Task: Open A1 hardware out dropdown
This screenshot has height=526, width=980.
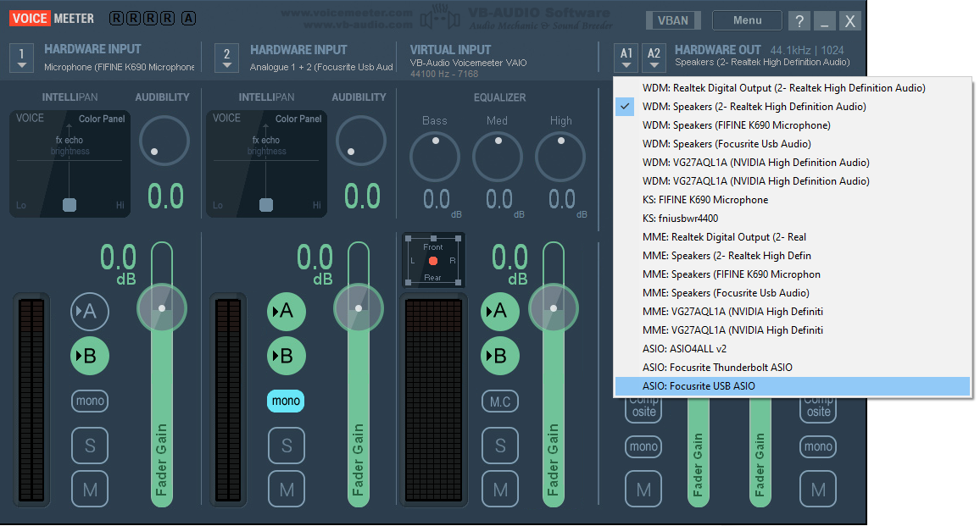Action: pos(626,58)
